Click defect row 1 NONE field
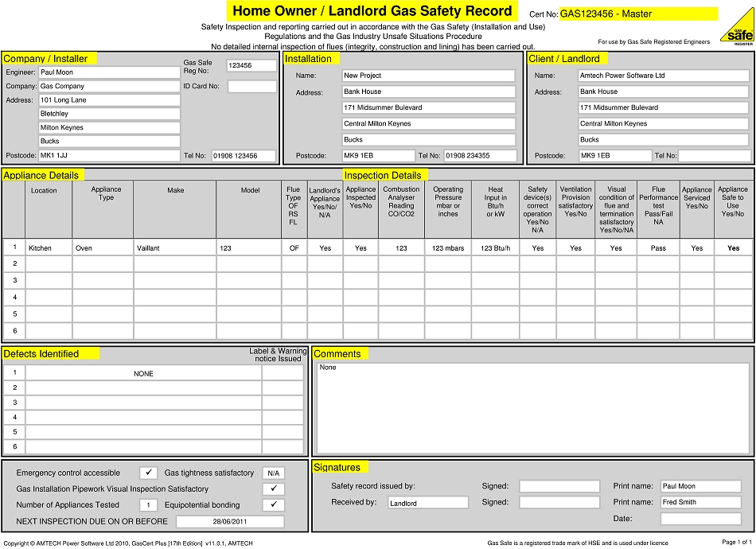Viewport: 756px width, 549px height. [144, 373]
